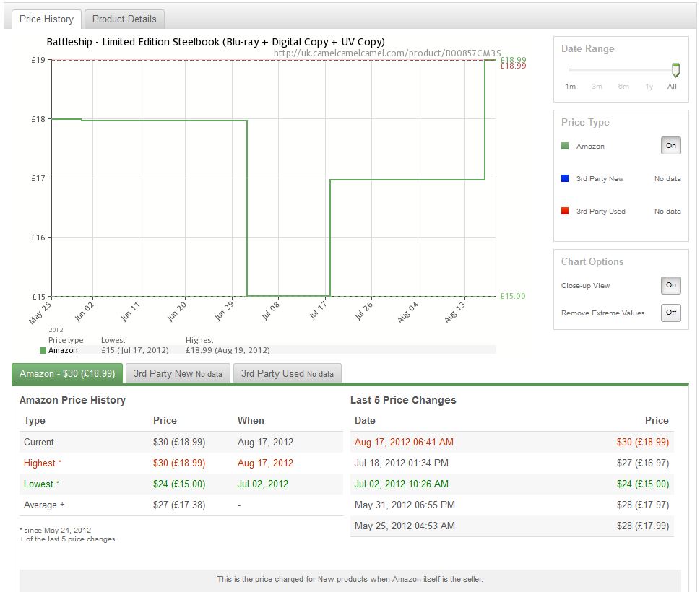Click the green Amazon legend square below chart
The image size is (700, 592).
click(x=43, y=351)
